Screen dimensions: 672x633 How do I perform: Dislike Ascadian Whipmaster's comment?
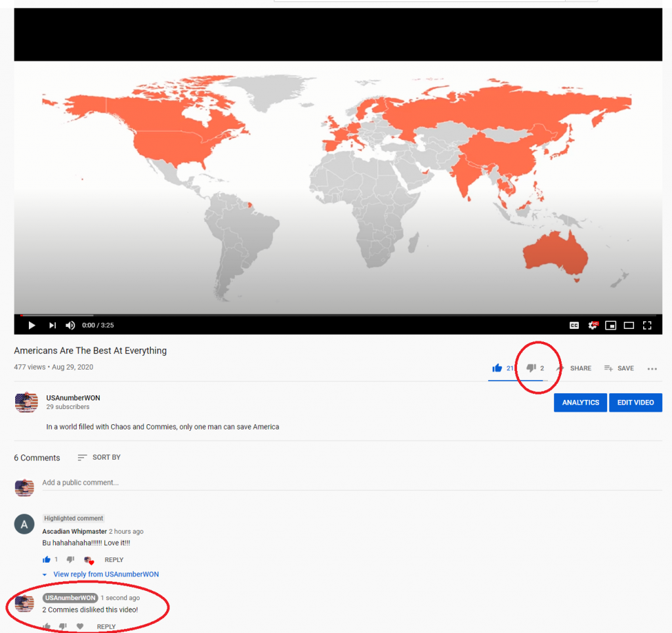point(71,559)
